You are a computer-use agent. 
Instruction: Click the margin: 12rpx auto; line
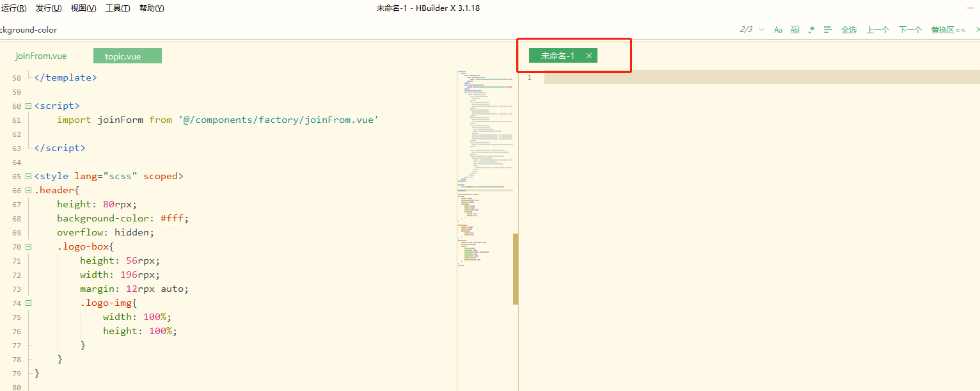coord(134,289)
